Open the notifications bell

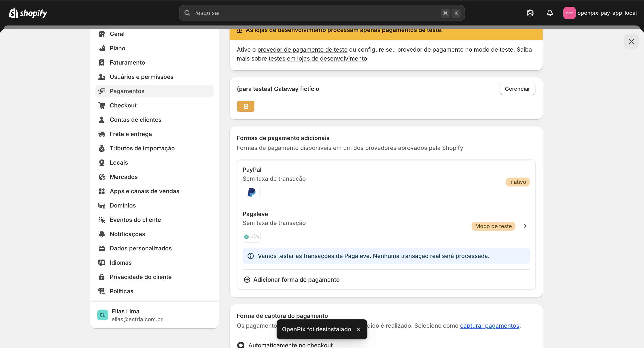click(x=550, y=13)
